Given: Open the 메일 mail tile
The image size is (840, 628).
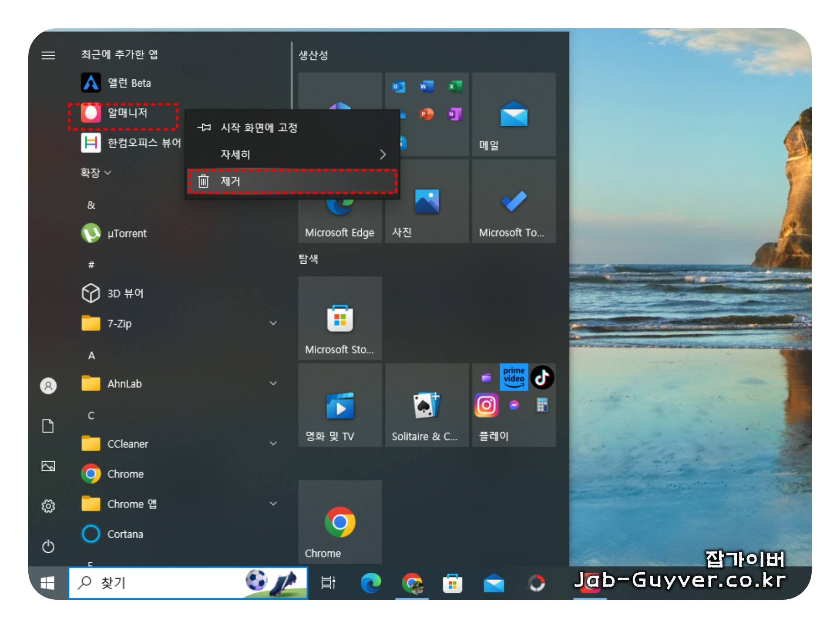Looking at the screenshot, I should [514, 114].
